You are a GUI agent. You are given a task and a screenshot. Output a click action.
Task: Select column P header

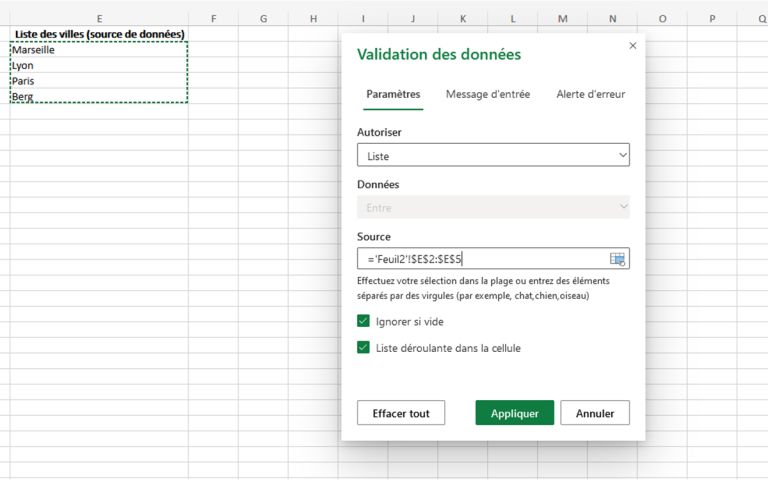click(x=712, y=19)
